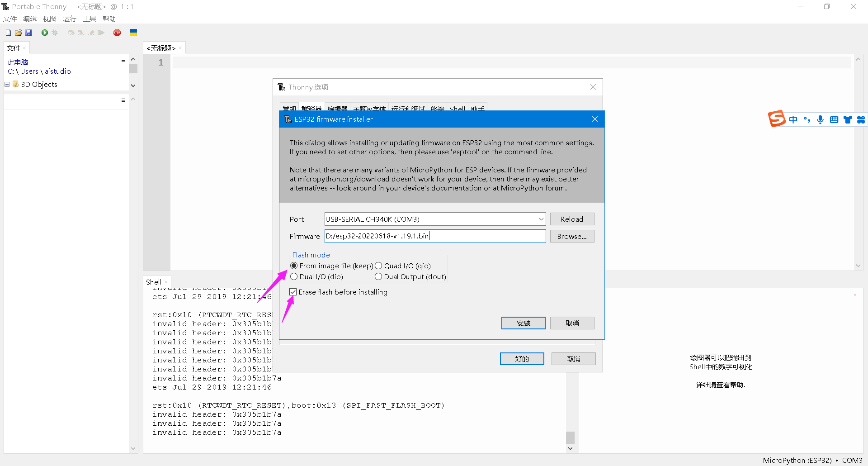Select 'From image file (keep)' flash mode
Screen dimensions: 868x466
click(x=294, y=266)
